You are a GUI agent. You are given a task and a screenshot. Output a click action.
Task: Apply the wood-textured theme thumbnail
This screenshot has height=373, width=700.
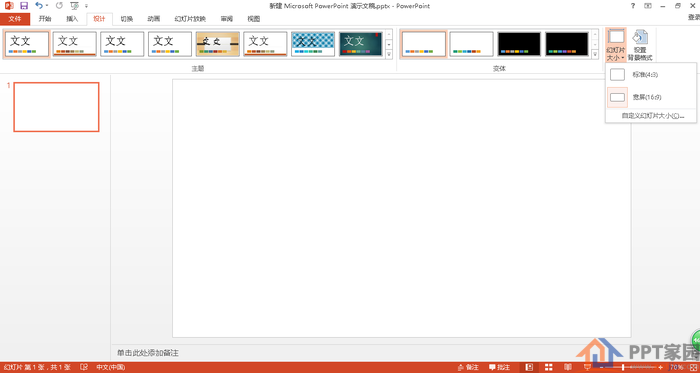[218, 44]
